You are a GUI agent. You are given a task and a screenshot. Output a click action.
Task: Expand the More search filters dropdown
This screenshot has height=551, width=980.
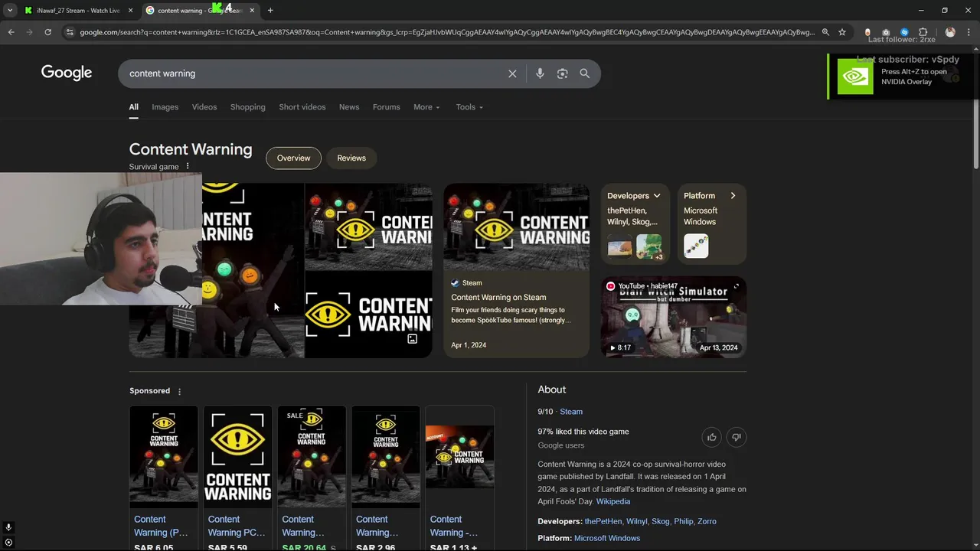[426, 107]
